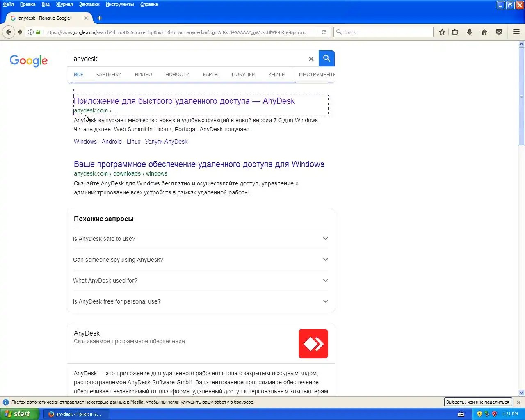Save page to Pocket icon

click(499, 32)
